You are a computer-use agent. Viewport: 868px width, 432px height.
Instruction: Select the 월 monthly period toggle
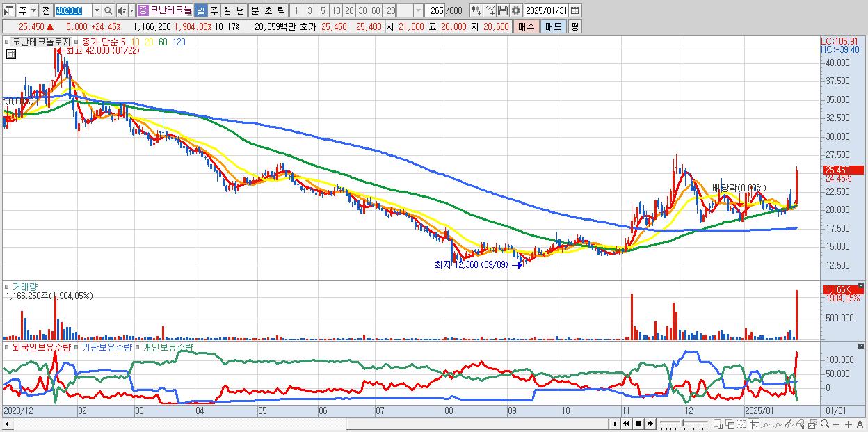[x=227, y=10]
